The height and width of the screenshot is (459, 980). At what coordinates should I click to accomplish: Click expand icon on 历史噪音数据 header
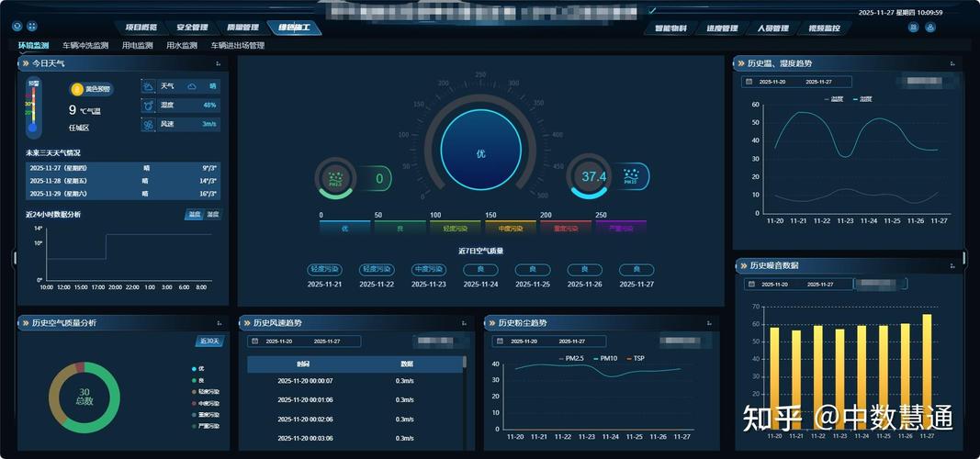pyautogui.click(x=952, y=266)
